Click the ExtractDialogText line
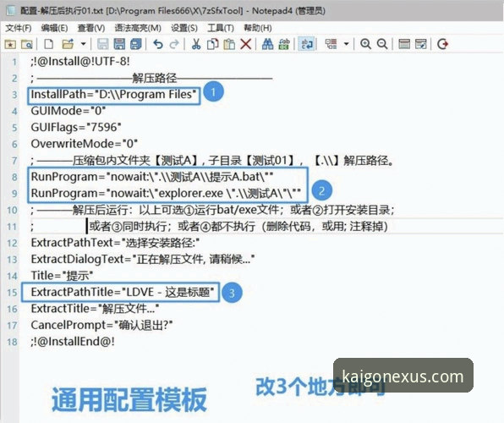 click(x=143, y=259)
